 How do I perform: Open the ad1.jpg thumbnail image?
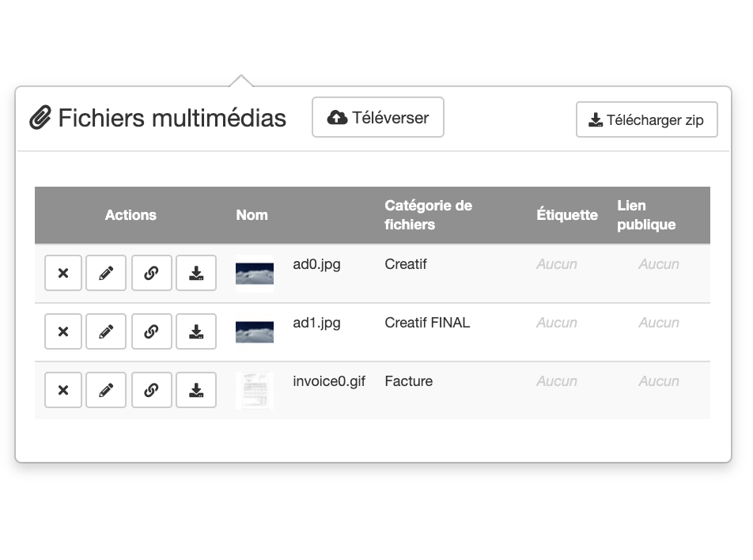click(x=255, y=332)
